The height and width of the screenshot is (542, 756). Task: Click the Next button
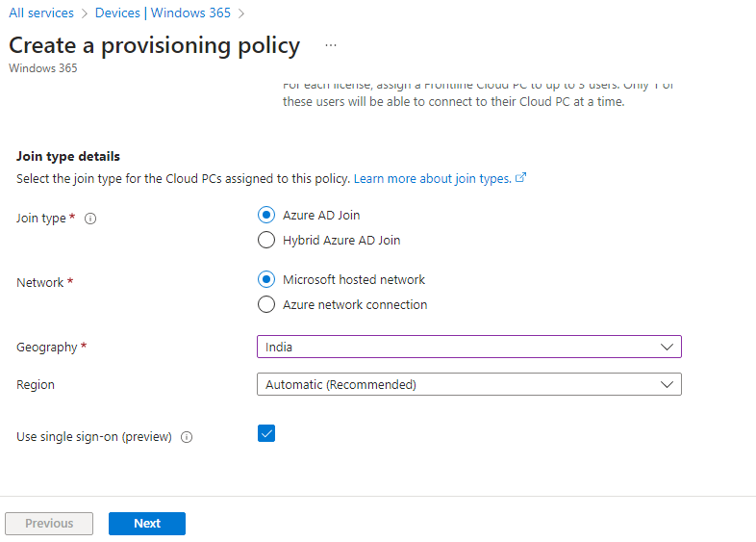(x=147, y=524)
